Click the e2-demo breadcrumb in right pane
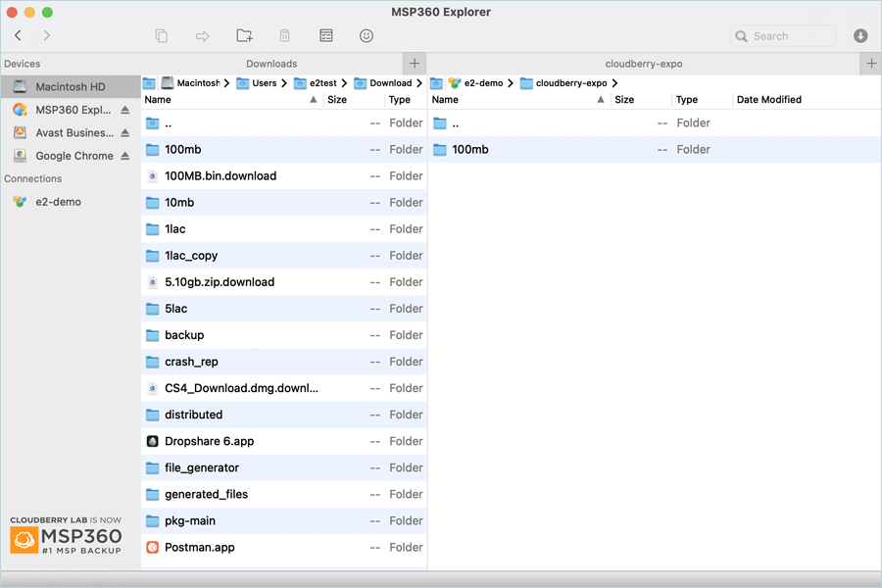This screenshot has width=882, height=588. [483, 83]
